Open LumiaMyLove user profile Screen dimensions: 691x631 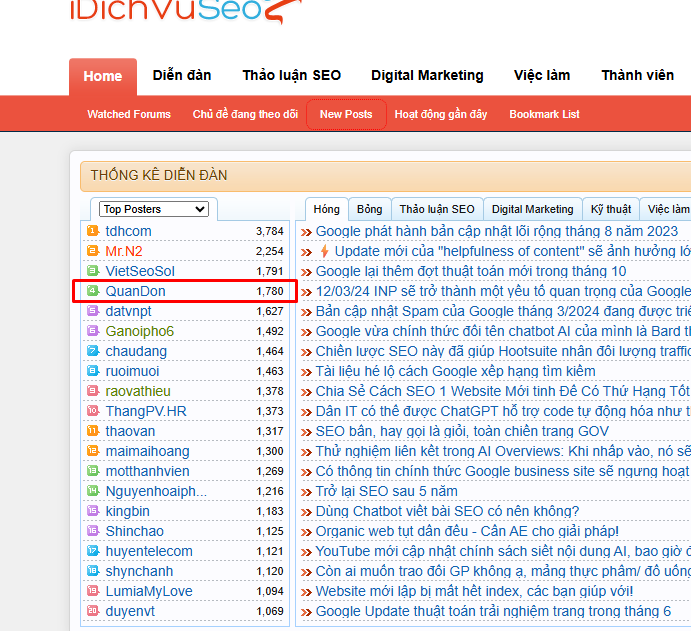click(149, 591)
